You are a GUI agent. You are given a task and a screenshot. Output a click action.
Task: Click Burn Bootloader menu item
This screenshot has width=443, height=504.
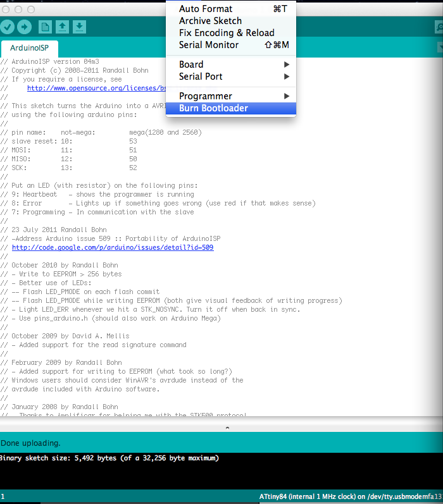click(x=231, y=108)
